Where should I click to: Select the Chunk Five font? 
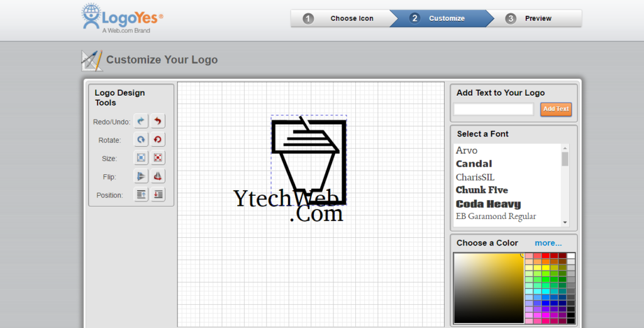coord(482,190)
